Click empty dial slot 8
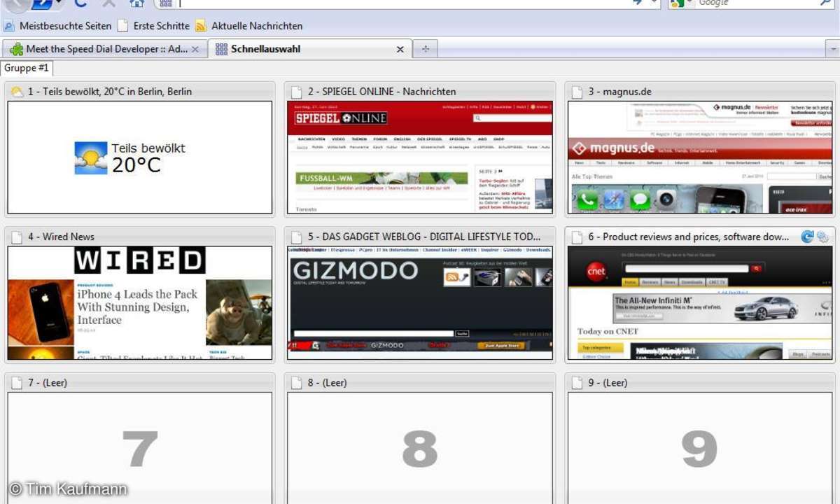Image resolution: width=840 pixels, height=504 pixels. click(420, 448)
